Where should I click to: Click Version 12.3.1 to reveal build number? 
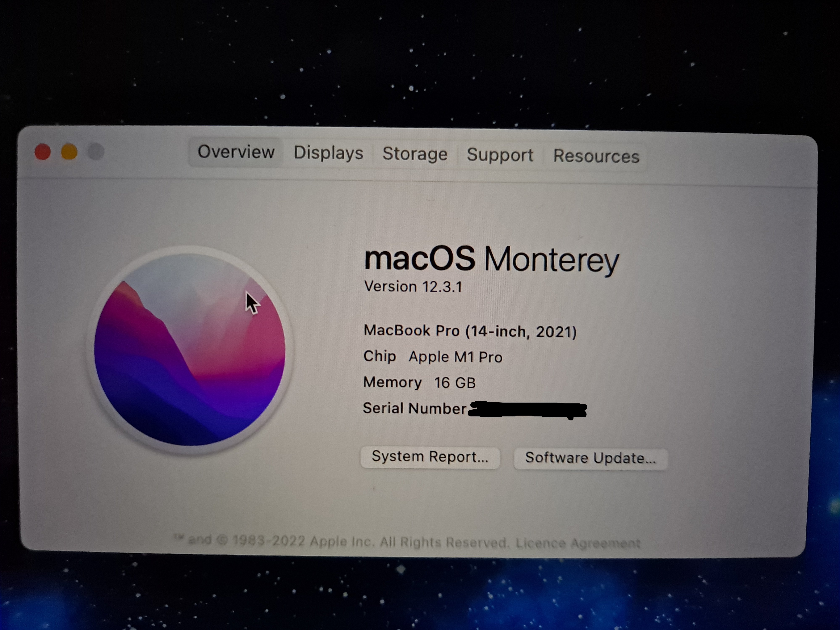413,286
